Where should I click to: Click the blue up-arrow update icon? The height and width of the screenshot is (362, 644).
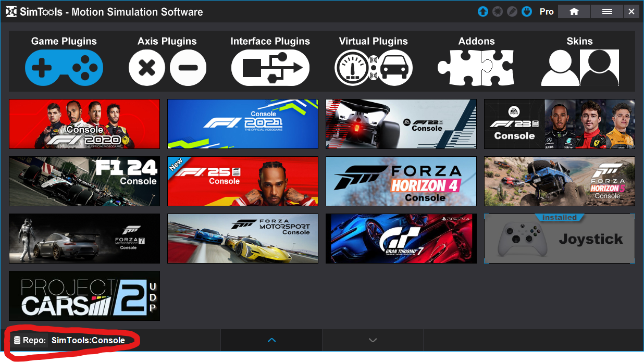tap(483, 11)
